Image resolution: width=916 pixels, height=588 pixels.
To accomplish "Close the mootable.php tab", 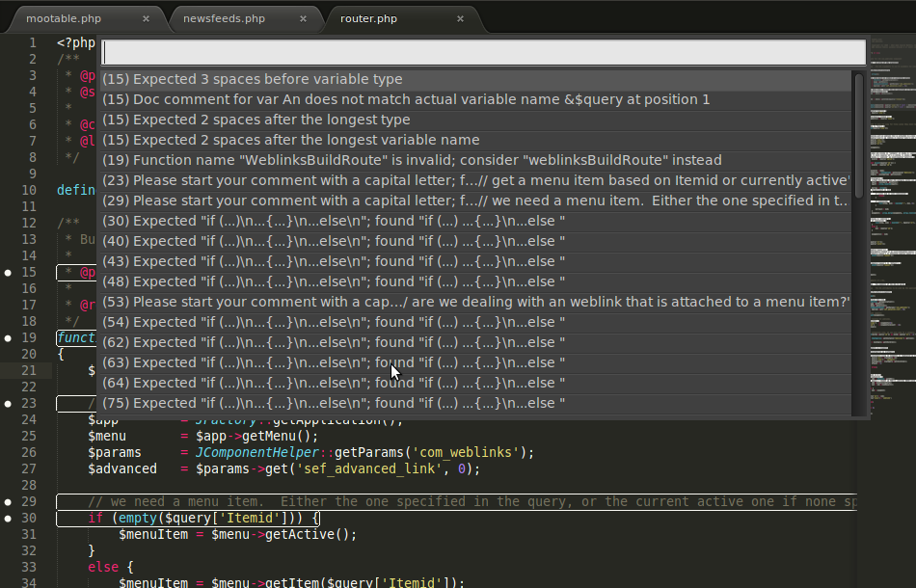I will pyautogui.click(x=146, y=17).
